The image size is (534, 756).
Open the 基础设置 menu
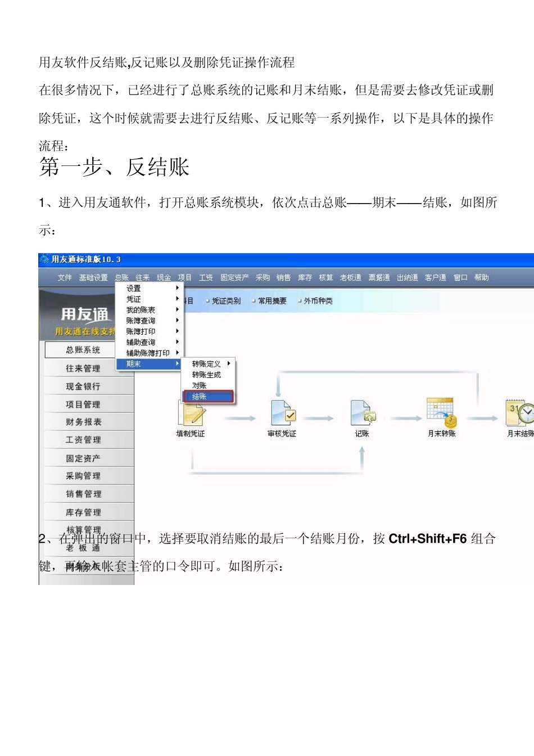tap(93, 278)
